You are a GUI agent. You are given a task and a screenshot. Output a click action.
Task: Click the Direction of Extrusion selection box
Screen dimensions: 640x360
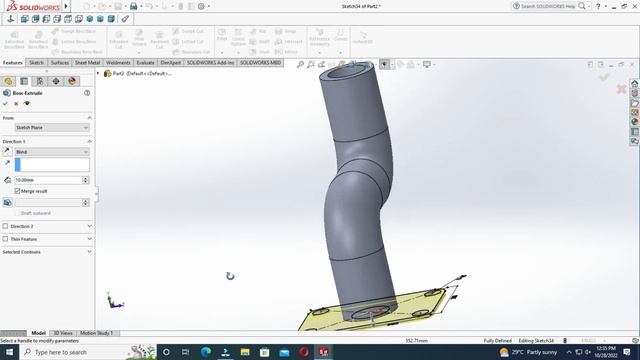tap(52, 164)
